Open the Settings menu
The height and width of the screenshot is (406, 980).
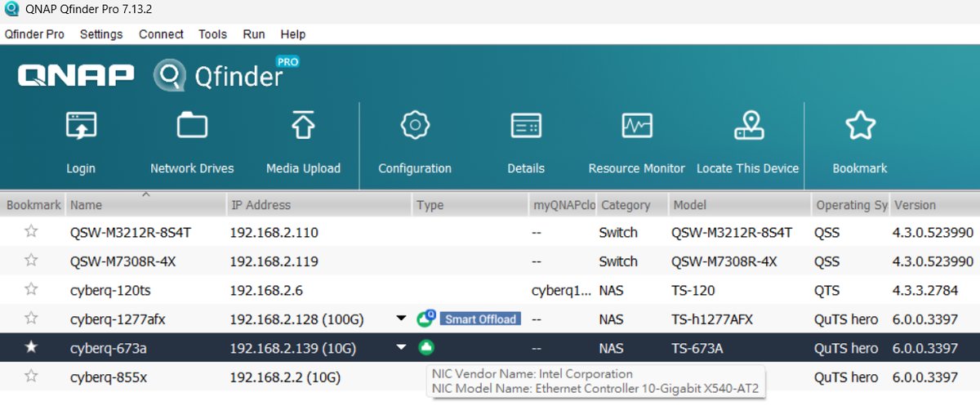click(101, 34)
